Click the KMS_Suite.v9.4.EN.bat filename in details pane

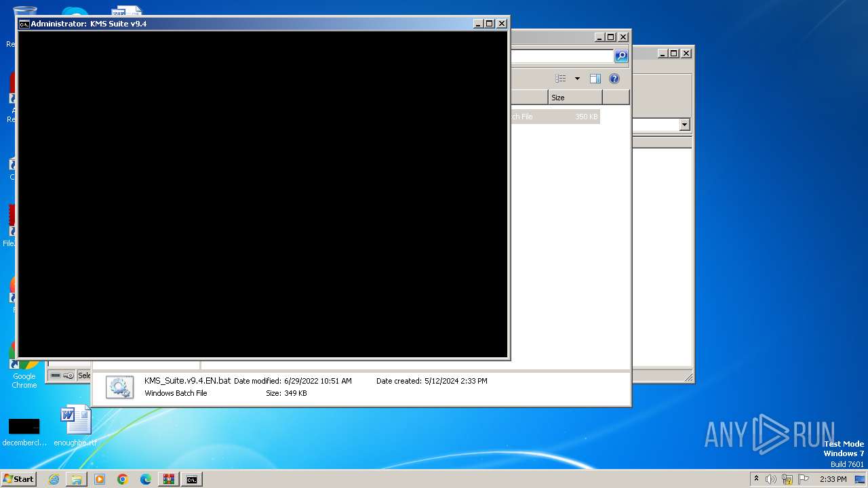[187, 381]
